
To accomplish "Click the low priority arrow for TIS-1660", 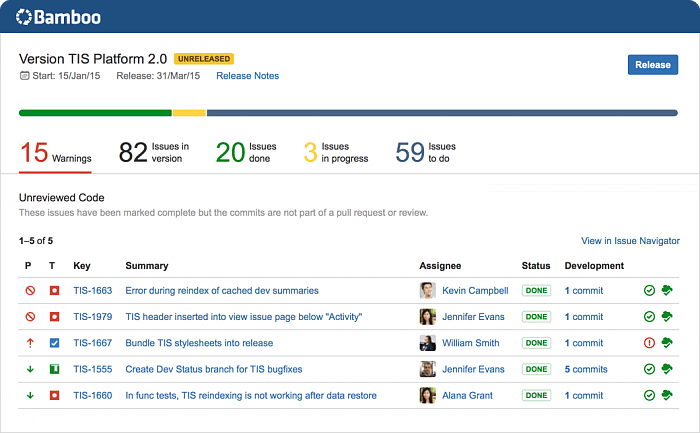I will [30, 395].
